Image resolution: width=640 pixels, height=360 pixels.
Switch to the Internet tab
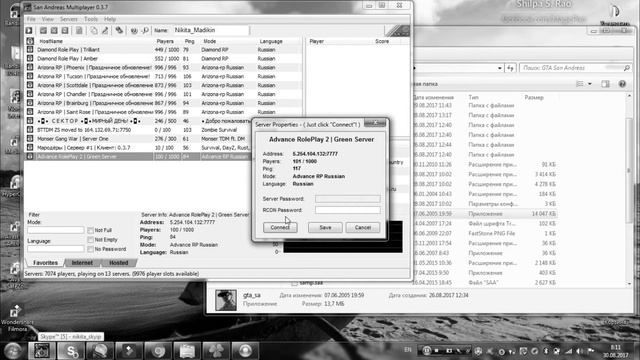pyautogui.click(x=82, y=263)
